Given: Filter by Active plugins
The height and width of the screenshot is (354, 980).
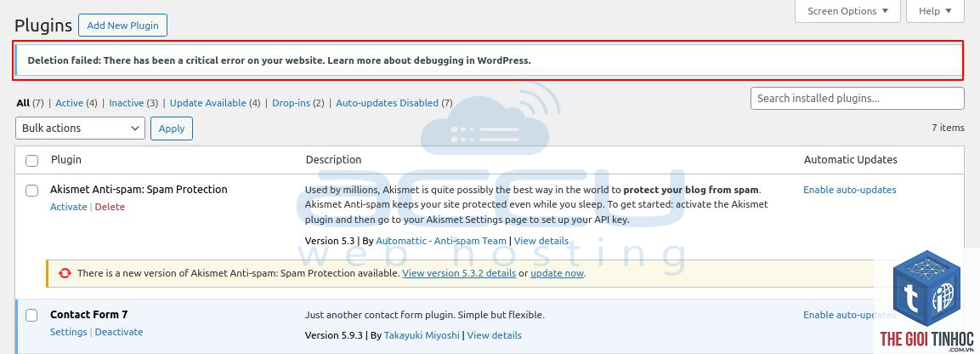Looking at the screenshot, I should pyautogui.click(x=70, y=103).
